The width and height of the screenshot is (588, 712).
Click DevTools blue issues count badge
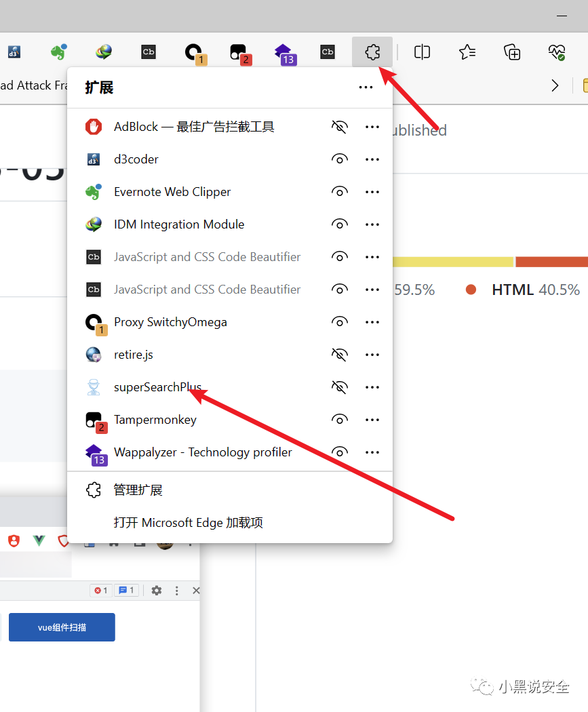tap(127, 591)
